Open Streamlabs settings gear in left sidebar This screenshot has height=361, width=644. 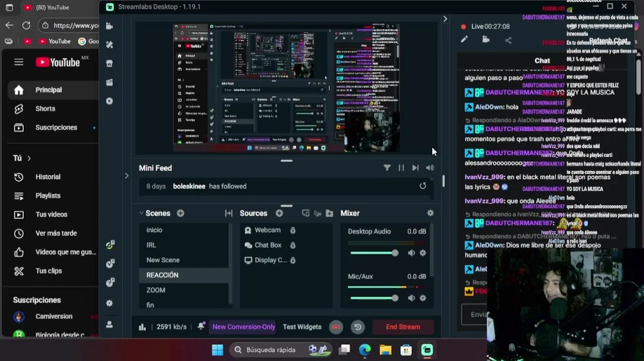click(x=109, y=303)
